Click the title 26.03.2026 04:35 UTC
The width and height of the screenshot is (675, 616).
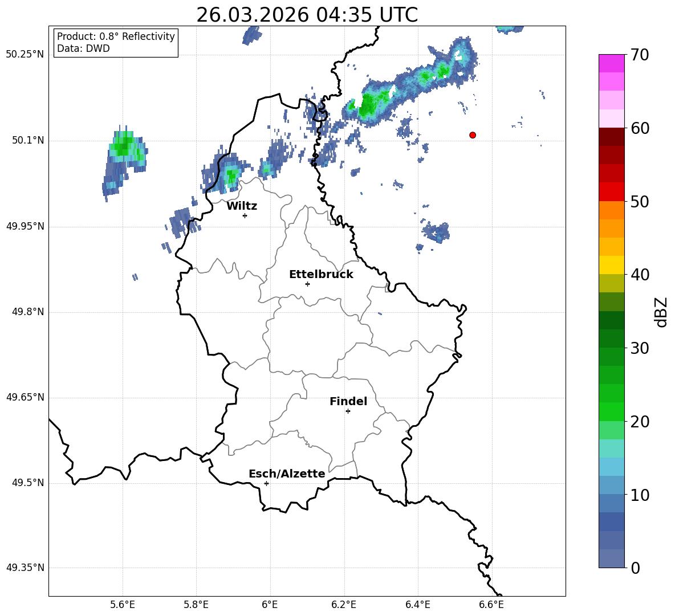click(307, 15)
